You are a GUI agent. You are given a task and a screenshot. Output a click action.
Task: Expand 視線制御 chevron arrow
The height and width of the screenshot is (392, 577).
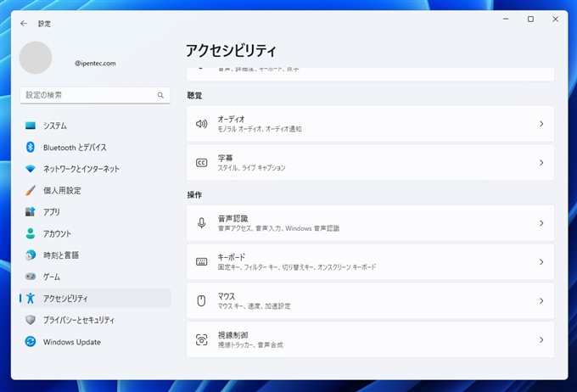[541, 339]
